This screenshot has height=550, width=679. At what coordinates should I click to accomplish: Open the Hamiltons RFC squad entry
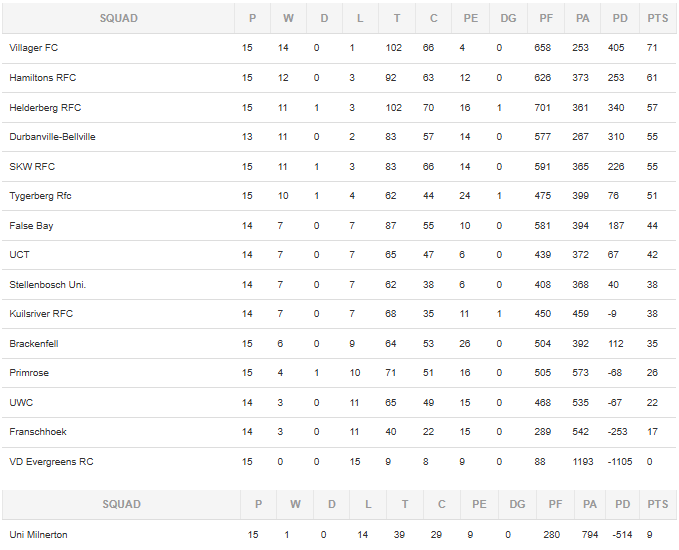click(x=42, y=78)
